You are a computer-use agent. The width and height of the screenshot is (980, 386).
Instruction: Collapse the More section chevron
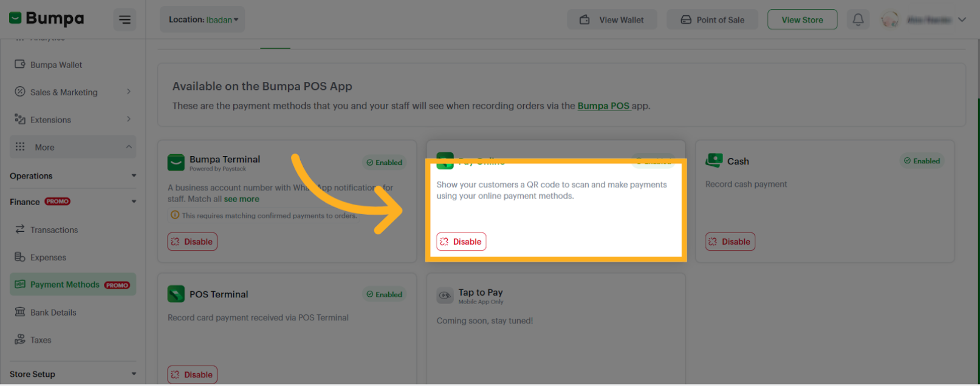coord(129,147)
